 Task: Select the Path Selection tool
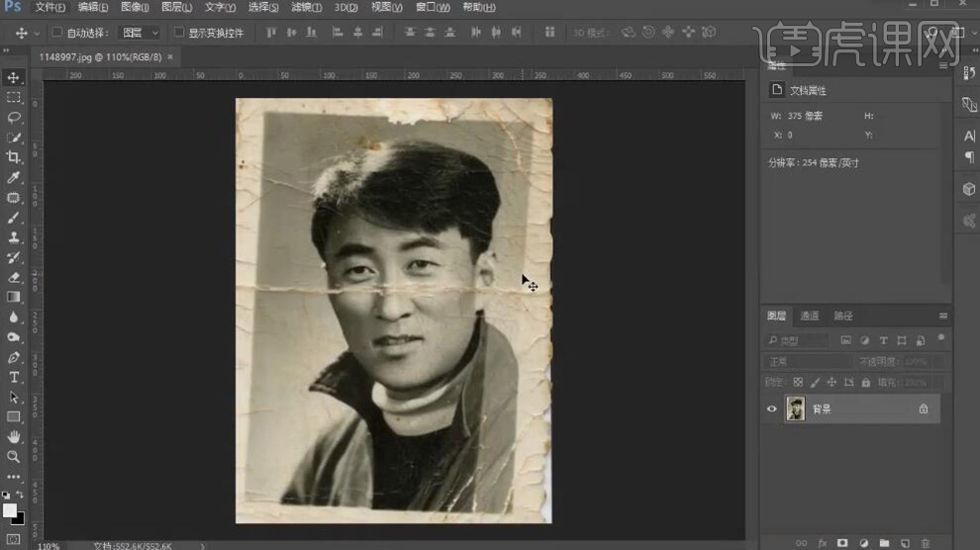point(13,397)
